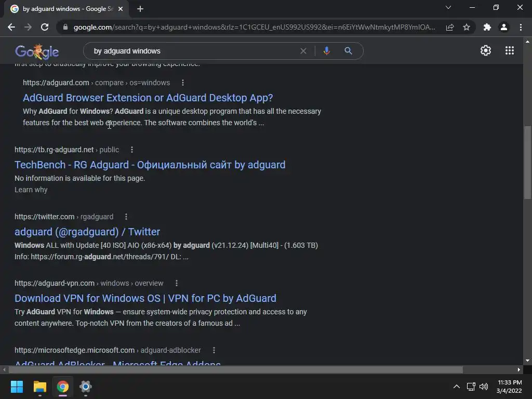
Task: Open options for the tb.rg-adguard.net result
Action: pos(132,150)
